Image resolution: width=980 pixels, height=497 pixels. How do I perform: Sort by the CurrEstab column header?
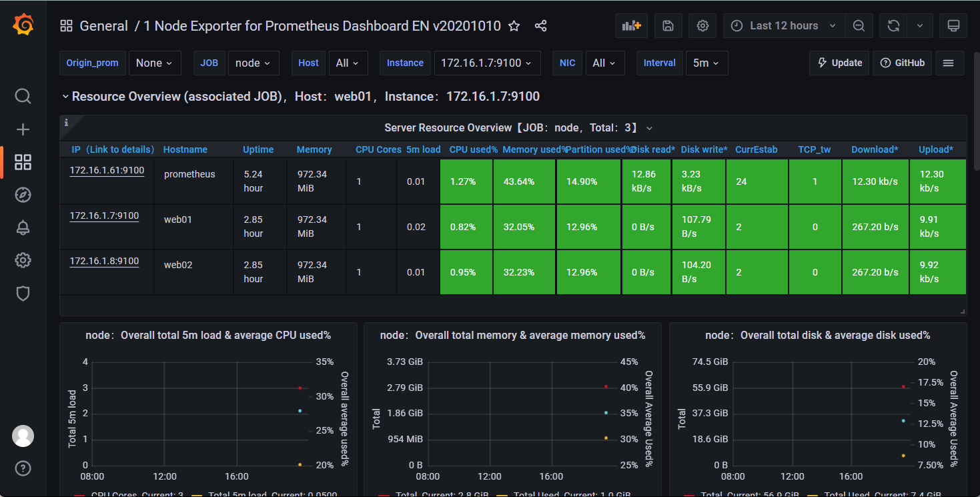(757, 149)
